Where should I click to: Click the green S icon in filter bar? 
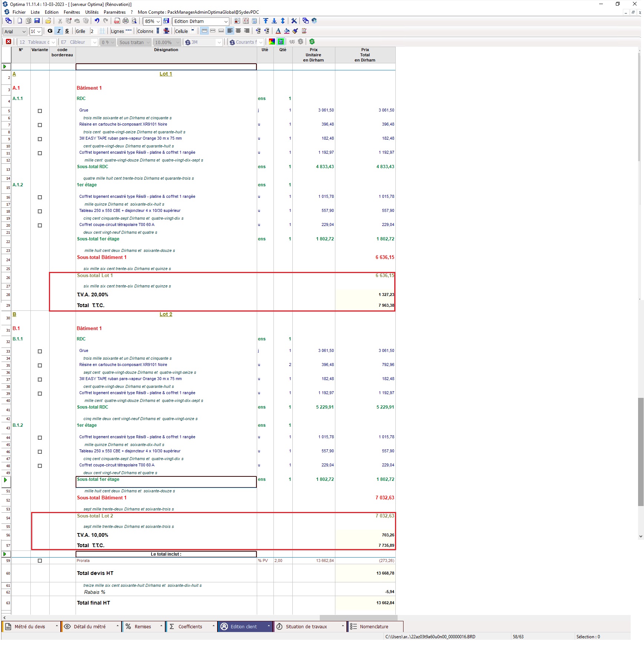click(x=312, y=42)
